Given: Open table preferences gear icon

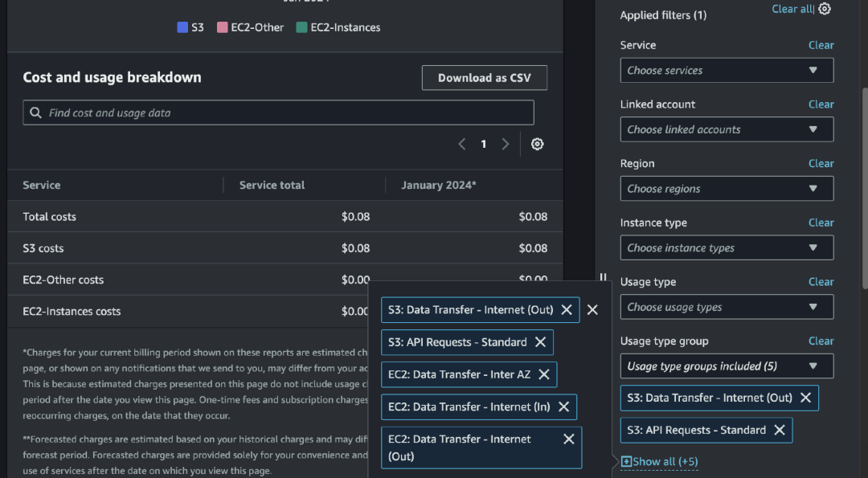Looking at the screenshot, I should point(537,145).
